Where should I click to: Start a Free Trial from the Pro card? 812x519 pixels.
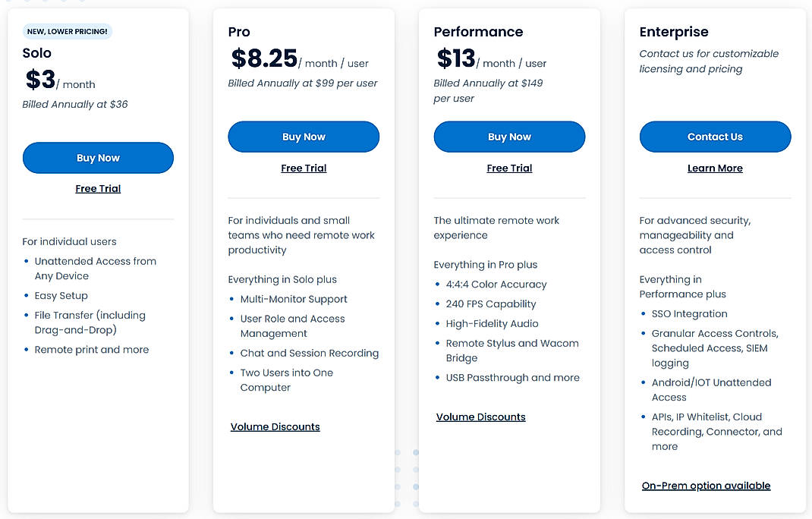(304, 168)
